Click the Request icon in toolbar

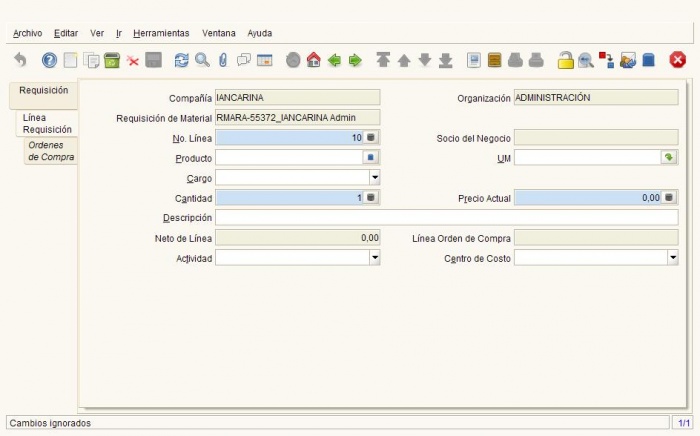point(628,60)
